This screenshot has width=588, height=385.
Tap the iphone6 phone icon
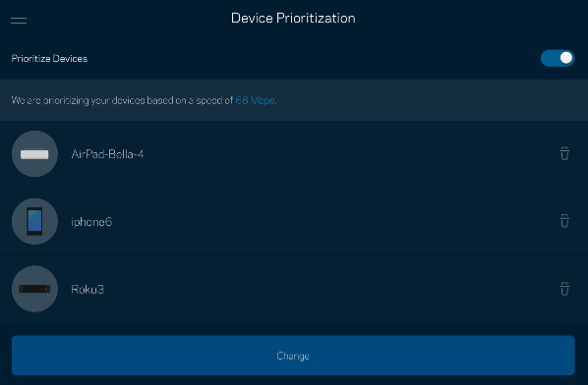[x=34, y=221]
